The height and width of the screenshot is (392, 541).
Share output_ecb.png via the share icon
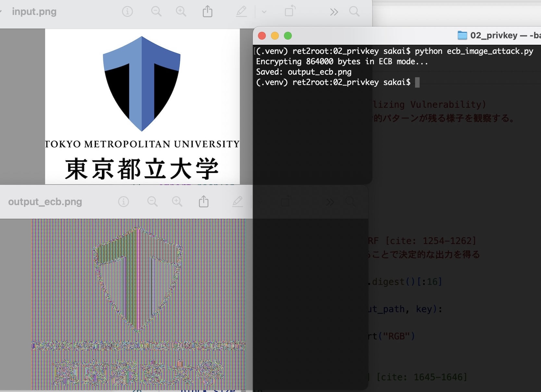[203, 202]
